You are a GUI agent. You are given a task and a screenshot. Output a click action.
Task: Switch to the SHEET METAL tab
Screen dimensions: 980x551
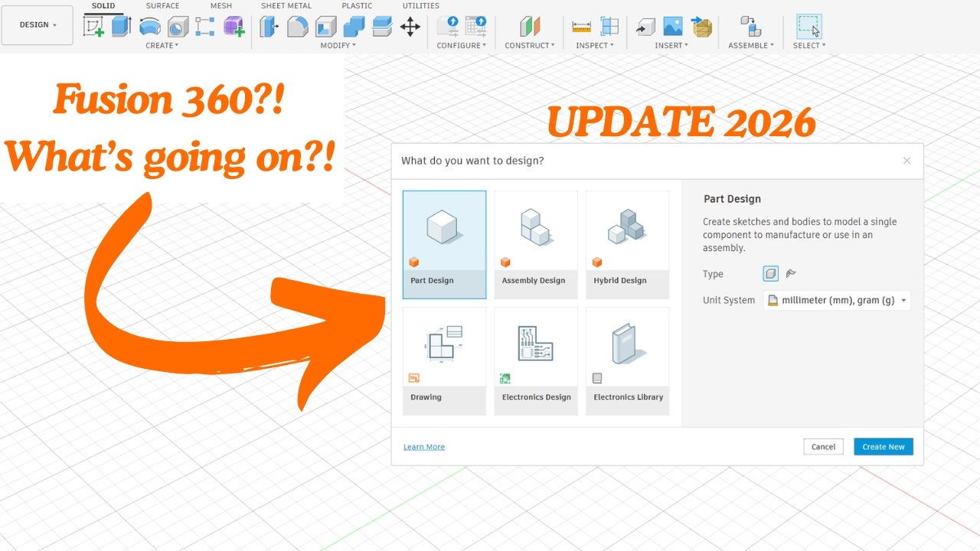point(286,6)
